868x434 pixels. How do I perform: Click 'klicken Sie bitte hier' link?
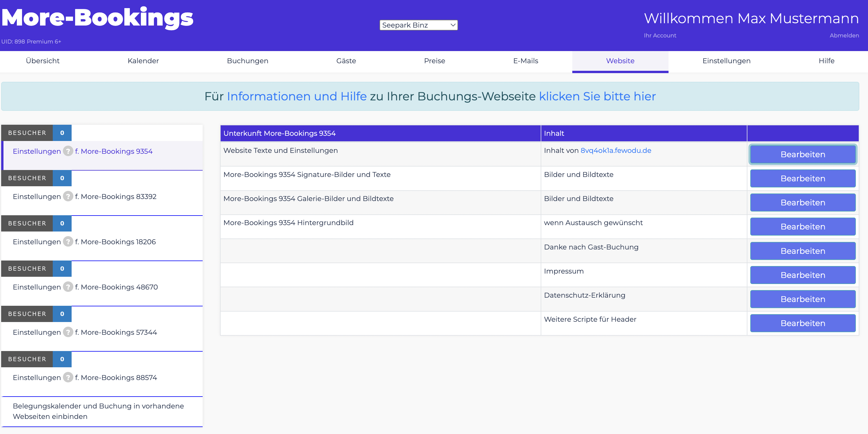click(598, 96)
